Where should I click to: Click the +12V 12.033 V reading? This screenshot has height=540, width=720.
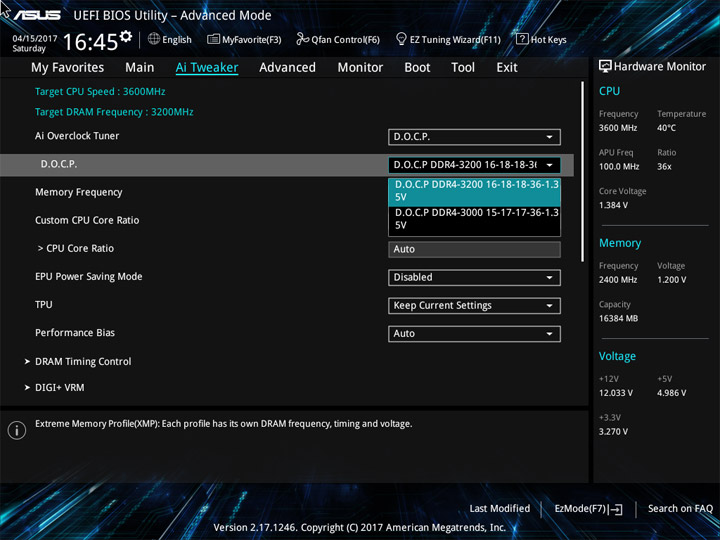616,393
